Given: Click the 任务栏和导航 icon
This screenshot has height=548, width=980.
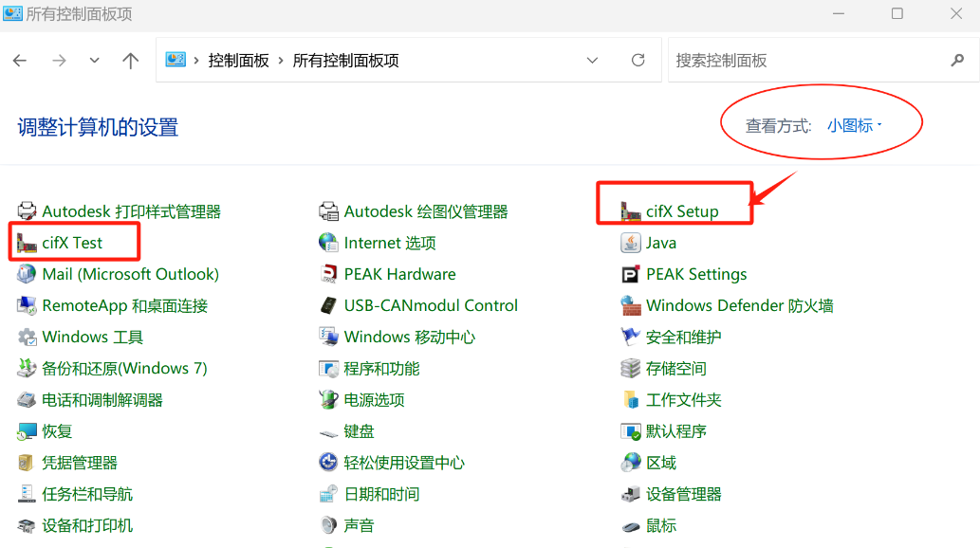Looking at the screenshot, I should pyautogui.click(x=27, y=494).
